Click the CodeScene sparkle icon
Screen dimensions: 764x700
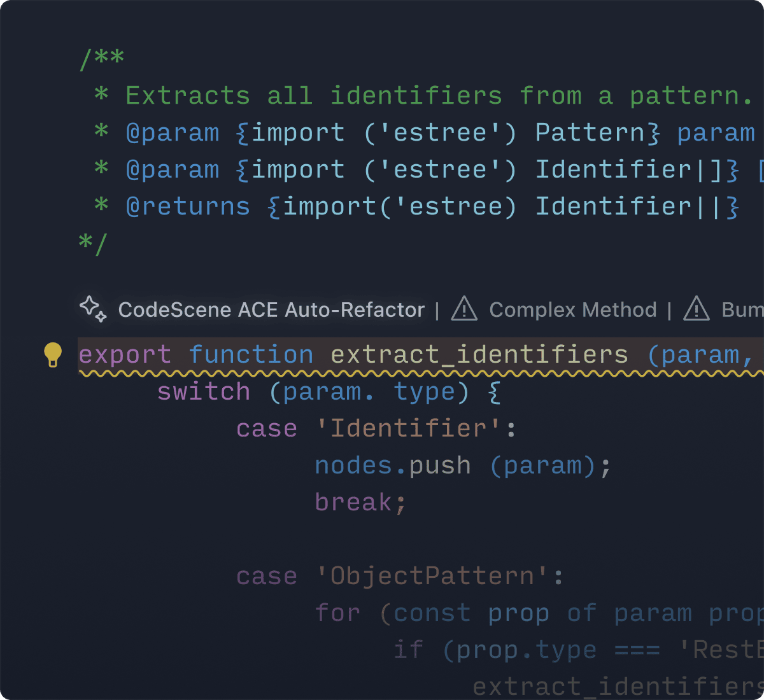(93, 309)
